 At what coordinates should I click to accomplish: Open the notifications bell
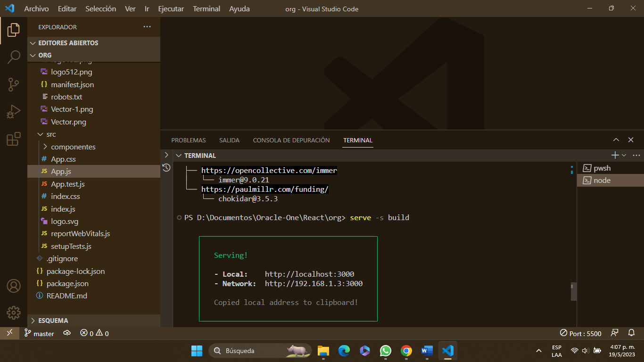(x=632, y=333)
